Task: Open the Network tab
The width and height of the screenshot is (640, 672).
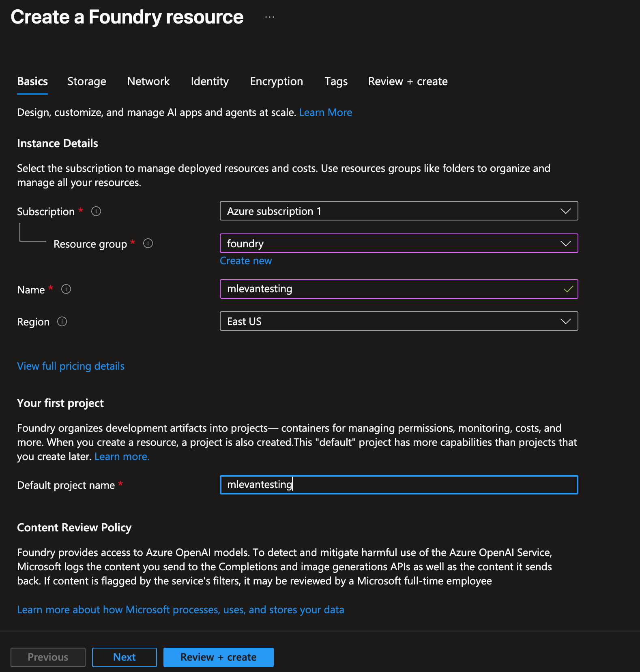Action: [x=148, y=81]
